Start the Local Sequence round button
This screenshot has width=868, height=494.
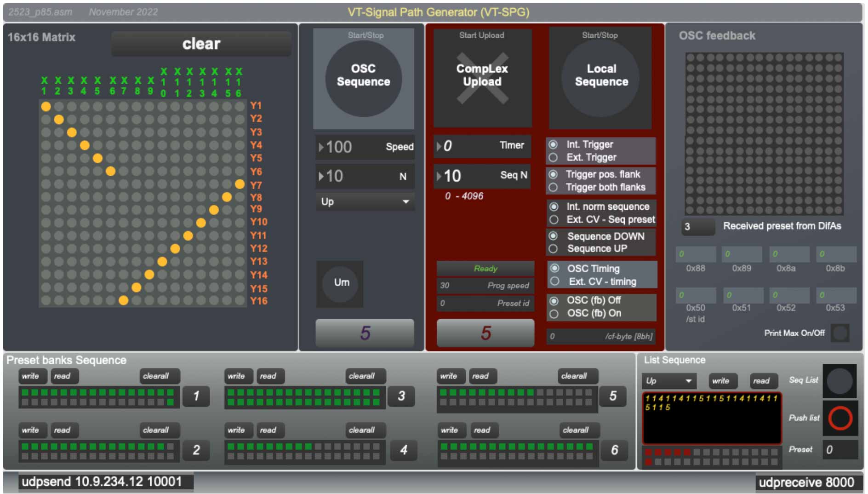[x=600, y=78]
